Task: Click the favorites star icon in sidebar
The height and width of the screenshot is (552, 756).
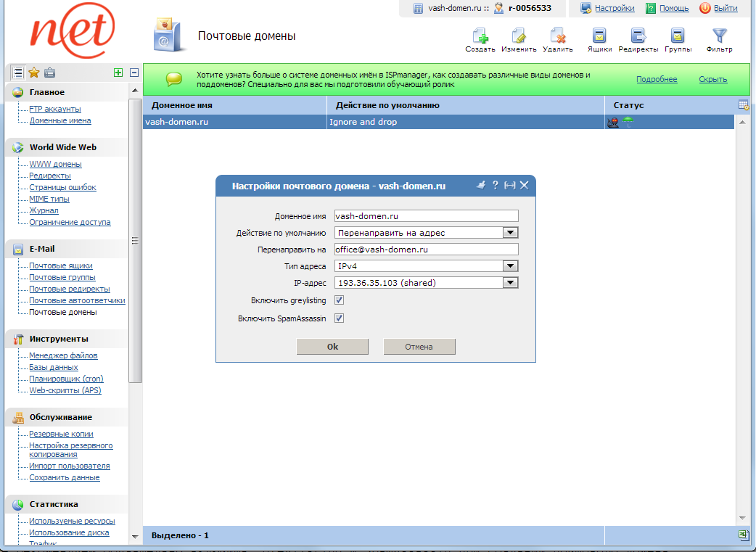Action: [33, 73]
